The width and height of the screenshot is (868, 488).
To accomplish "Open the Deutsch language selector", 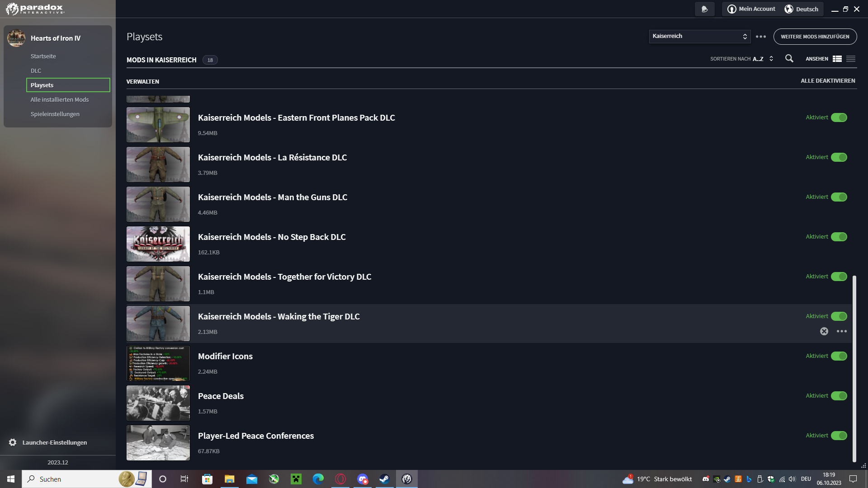I will click(x=802, y=9).
